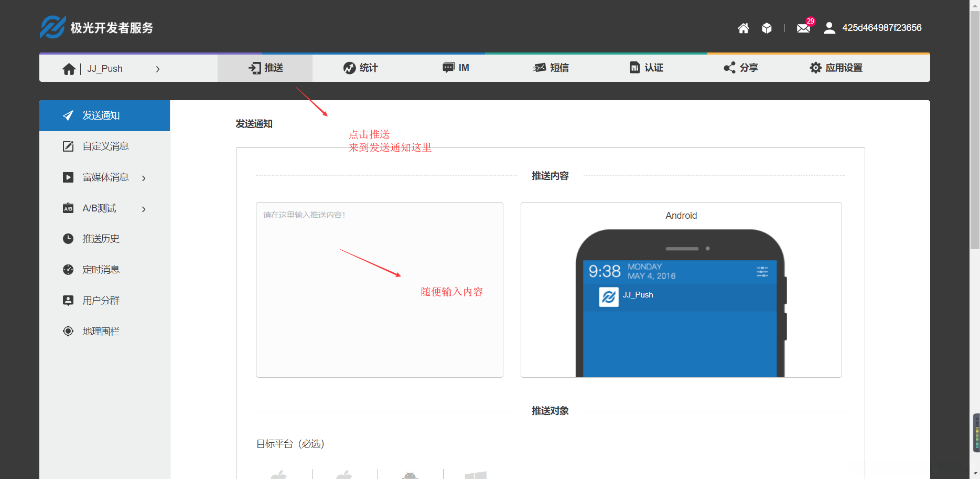980x479 pixels.
Task: Switch to the 统计 tab
Action: tap(360, 68)
